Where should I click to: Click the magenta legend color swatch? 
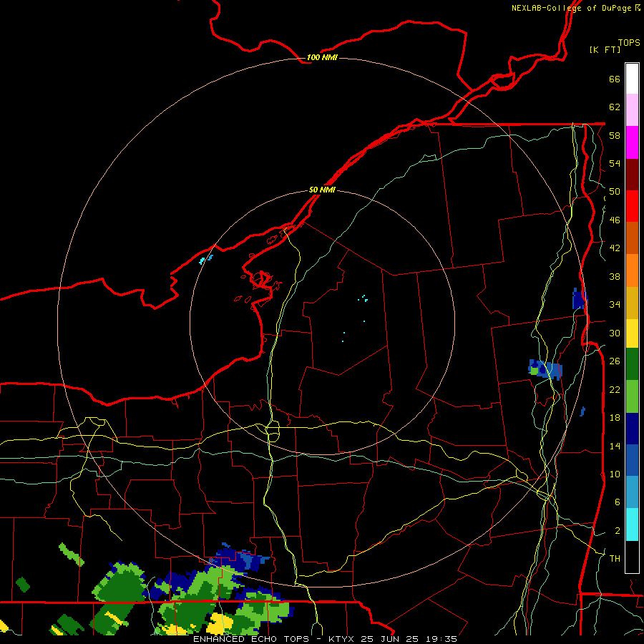(632, 142)
